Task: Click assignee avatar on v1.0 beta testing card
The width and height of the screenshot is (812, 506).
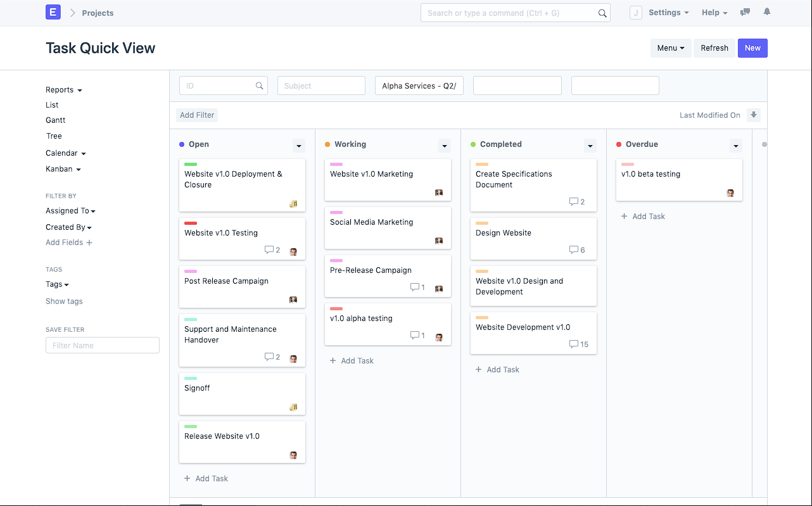Action: [730, 193]
